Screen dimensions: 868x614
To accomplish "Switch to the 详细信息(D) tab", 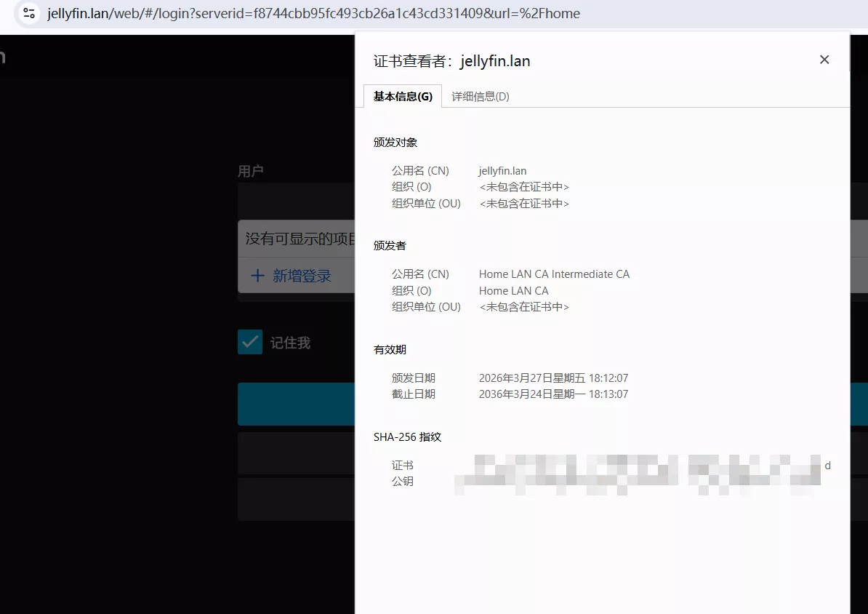I will coord(479,95).
